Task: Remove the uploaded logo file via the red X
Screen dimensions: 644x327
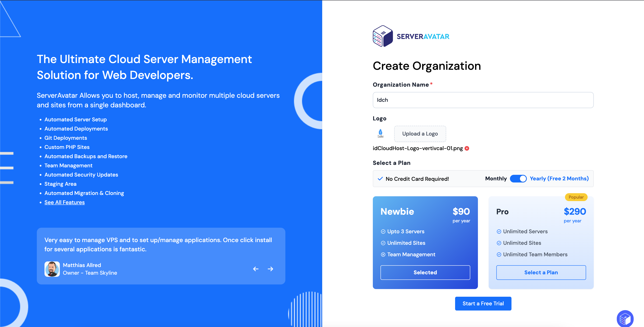Action: coord(467,148)
